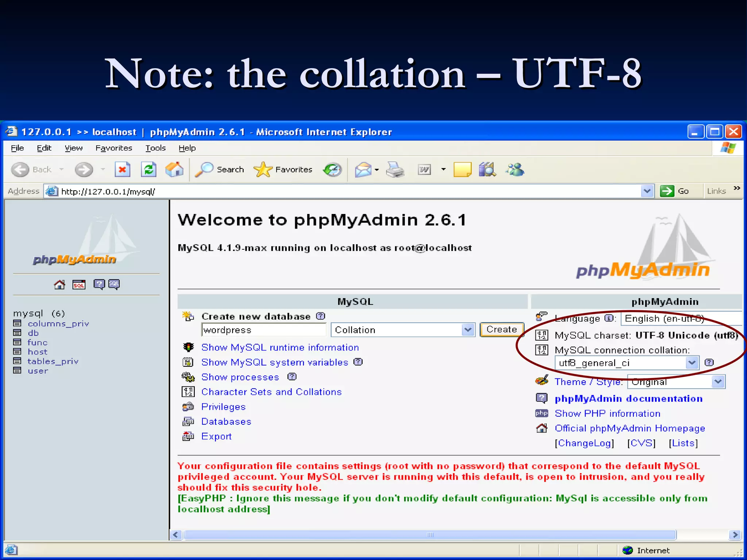Click the horizontal scrollbar thumb
This screenshot has height=560, width=747.
(x=430, y=535)
